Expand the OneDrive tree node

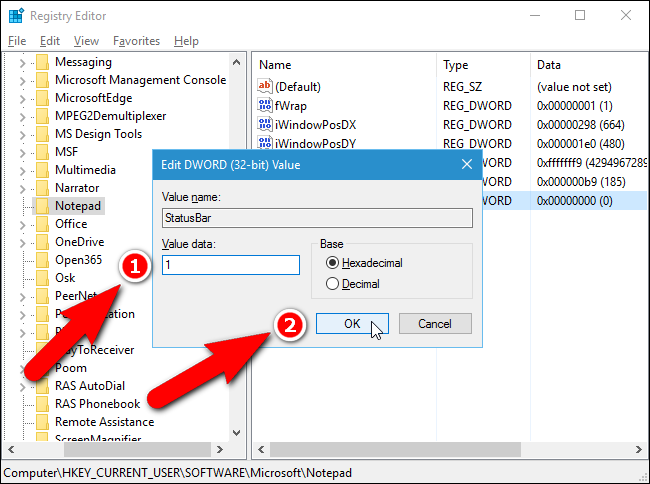point(22,243)
